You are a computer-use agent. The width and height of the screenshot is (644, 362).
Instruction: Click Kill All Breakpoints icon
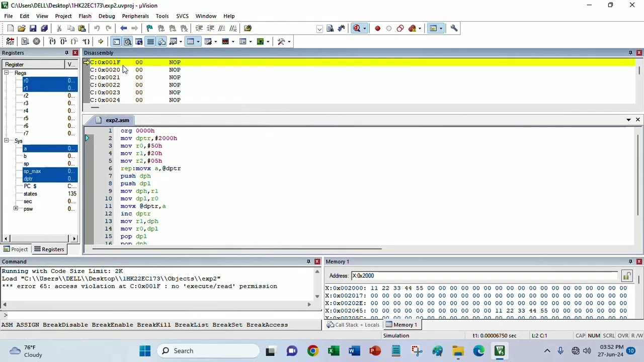click(x=412, y=28)
